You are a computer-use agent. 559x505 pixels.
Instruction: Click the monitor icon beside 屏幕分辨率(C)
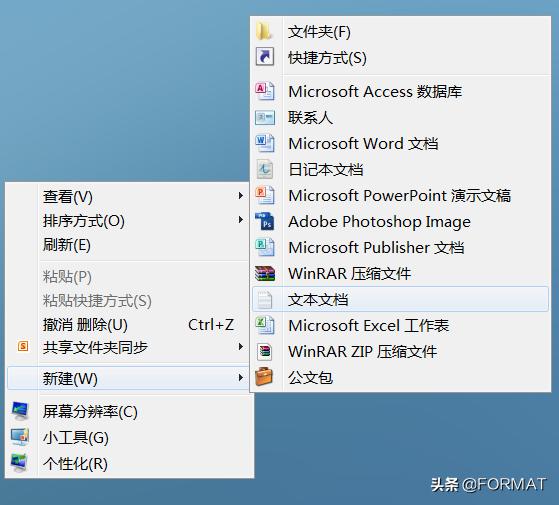[20, 411]
